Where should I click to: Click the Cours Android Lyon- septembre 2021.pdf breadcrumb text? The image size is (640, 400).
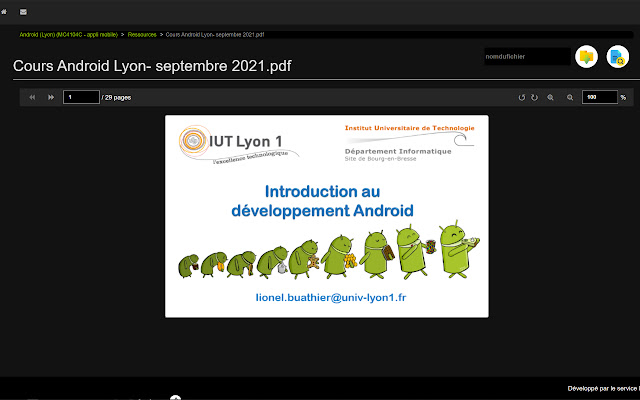click(x=215, y=35)
